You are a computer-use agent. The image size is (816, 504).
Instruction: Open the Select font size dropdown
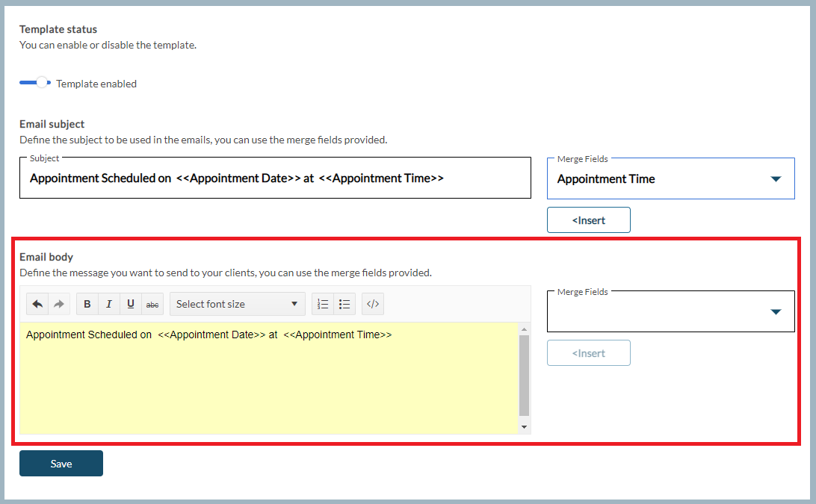237,304
